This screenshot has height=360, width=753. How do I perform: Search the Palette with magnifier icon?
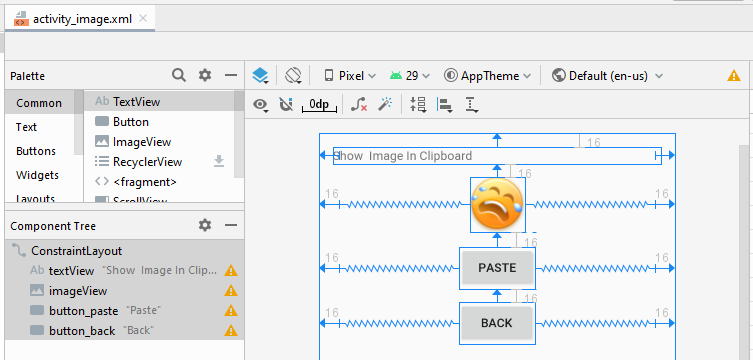pyautogui.click(x=179, y=75)
